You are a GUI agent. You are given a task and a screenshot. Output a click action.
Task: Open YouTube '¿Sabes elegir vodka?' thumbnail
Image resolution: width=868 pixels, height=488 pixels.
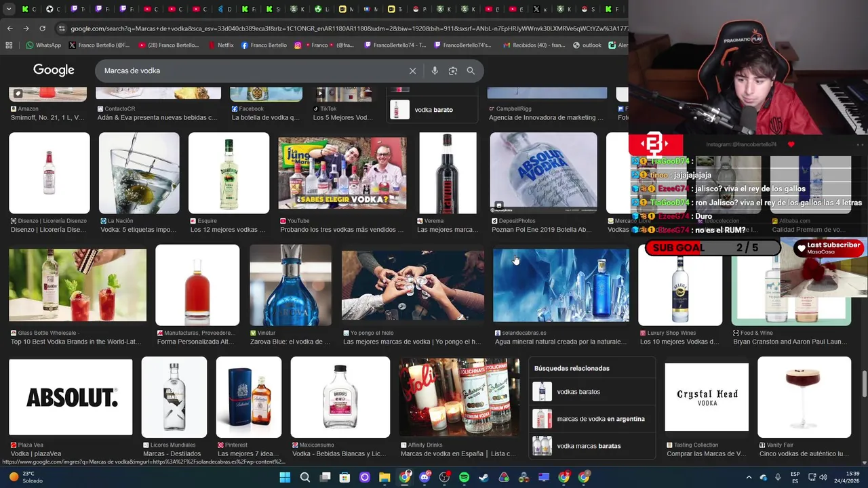(x=342, y=173)
